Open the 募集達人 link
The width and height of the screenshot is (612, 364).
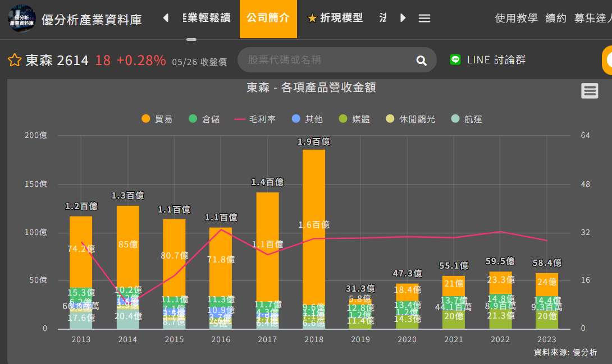click(x=592, y=18)
